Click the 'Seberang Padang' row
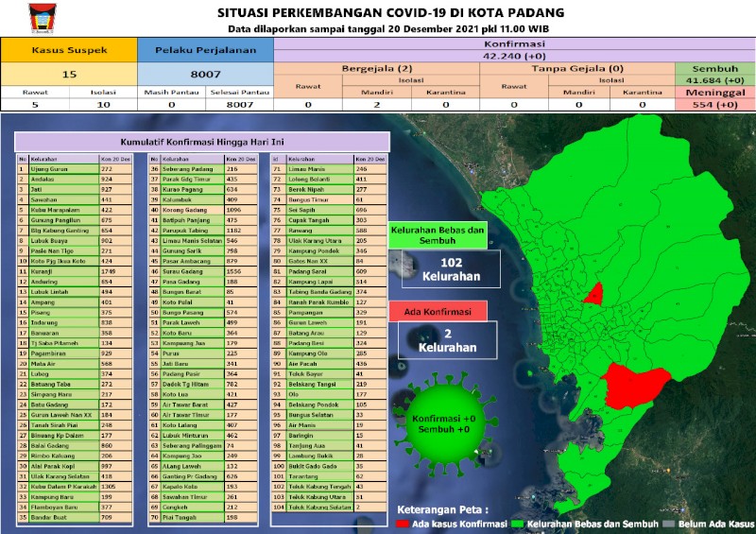 click(x=203, y=169)
